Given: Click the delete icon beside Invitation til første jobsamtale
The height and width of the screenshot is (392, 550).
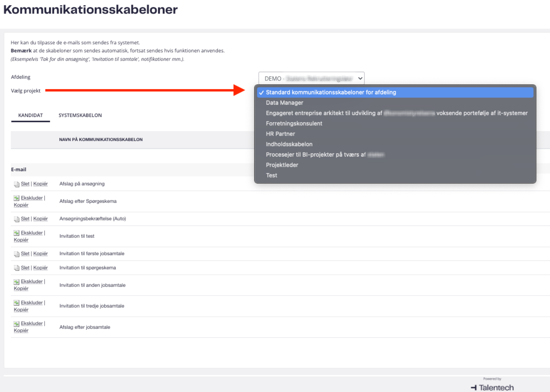Looking at the screenshot, I should click(x=16, y=254).
